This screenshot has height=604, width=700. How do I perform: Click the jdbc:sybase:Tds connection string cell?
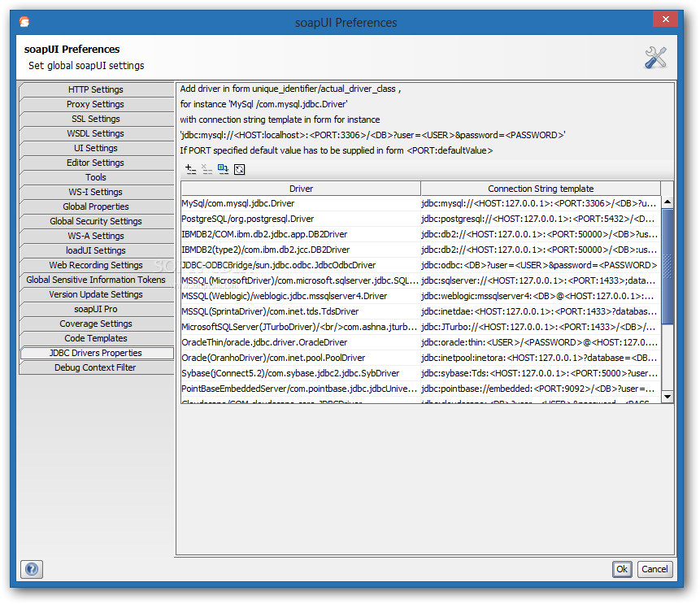click(541, 373)
